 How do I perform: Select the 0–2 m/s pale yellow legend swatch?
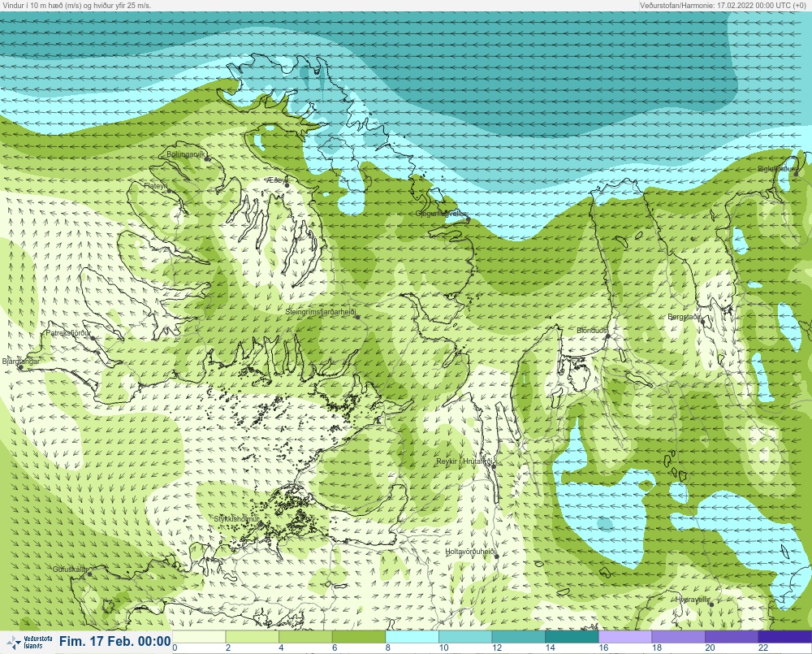199,636
